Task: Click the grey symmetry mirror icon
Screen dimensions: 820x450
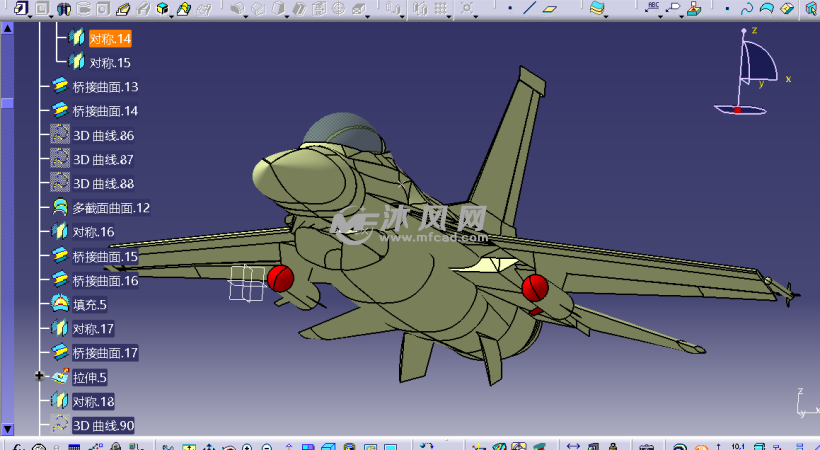Action: click(420, 8)
